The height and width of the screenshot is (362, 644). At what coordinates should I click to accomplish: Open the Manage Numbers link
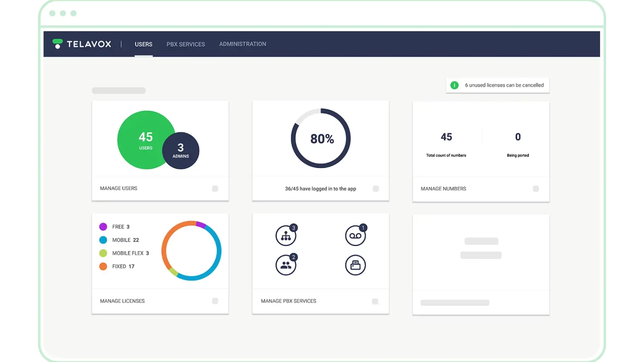click(444, 189)
